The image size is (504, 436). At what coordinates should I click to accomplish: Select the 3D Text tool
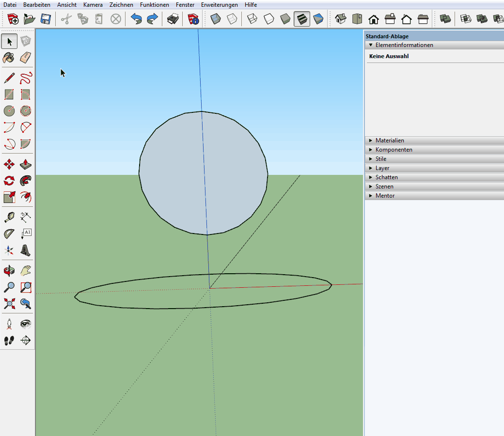pyautogui.click(x=26, y=250)
